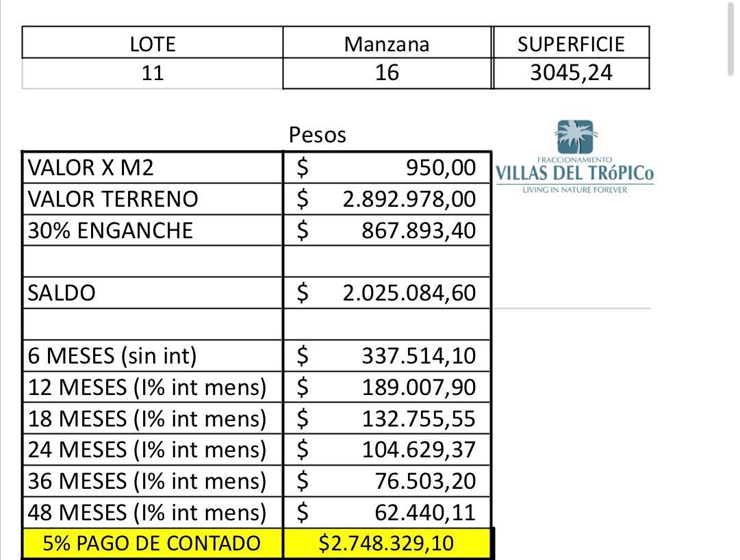Select the SUPERFICIE header cell
The height and width of the screenshot is (560, 740).
[x=571, y=44]
